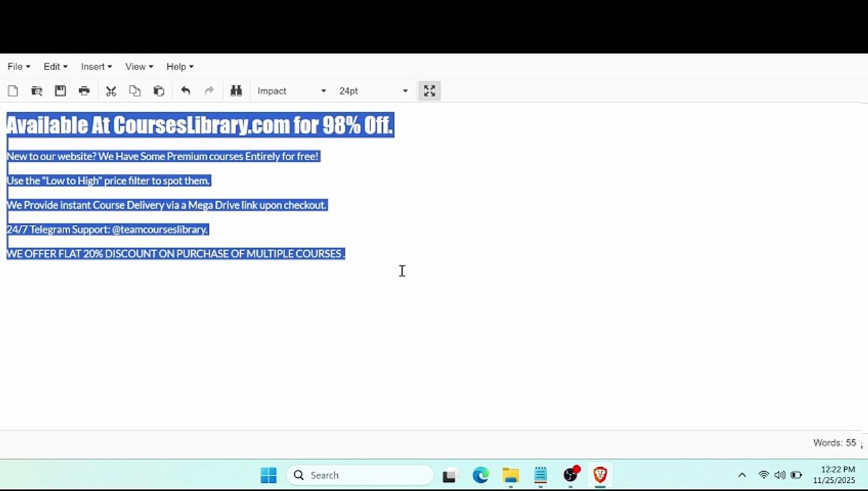
Task: Click the taskbar Search box
Action: [x=360, y=475]
